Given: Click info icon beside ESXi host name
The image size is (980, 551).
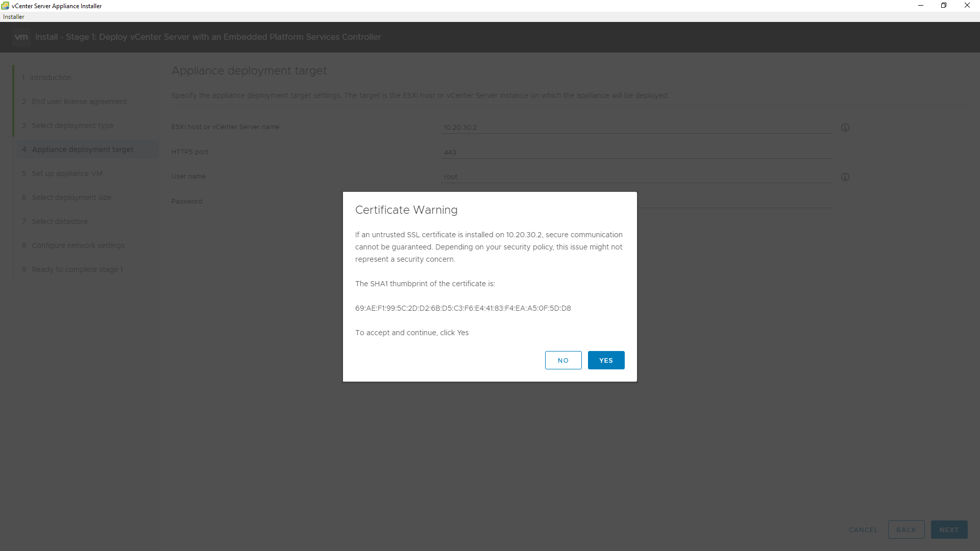Looking at the screenshot, I should (845, 128).
